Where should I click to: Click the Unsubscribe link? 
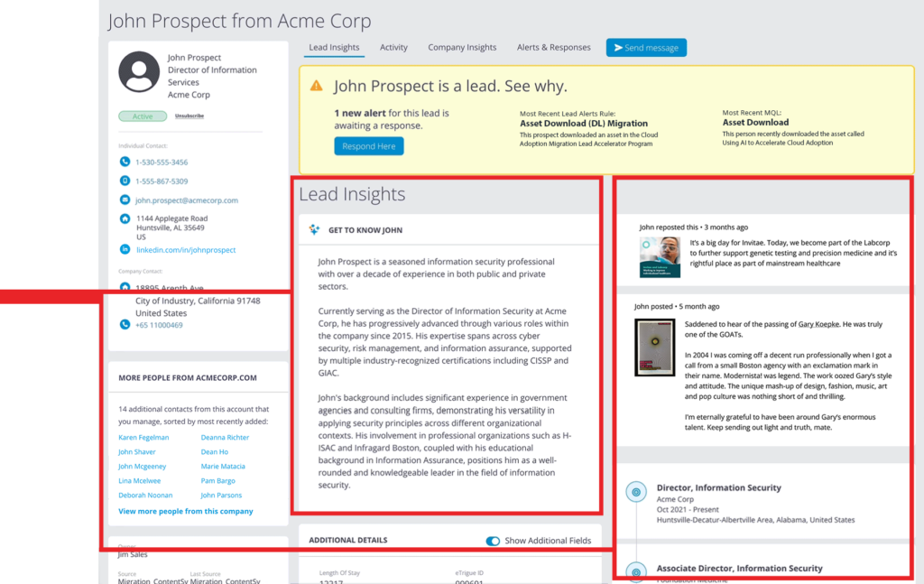click(x=189, y=116)
